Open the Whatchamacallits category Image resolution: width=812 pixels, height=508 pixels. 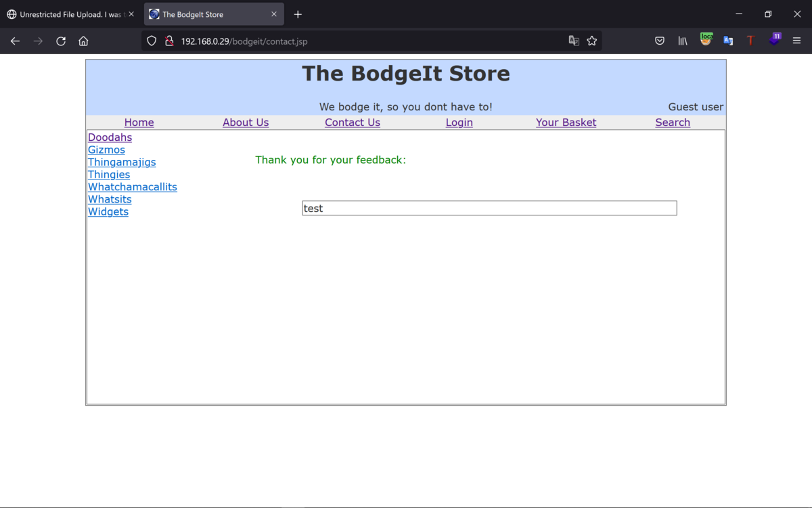pyautogui.click(x=133, y=187)
